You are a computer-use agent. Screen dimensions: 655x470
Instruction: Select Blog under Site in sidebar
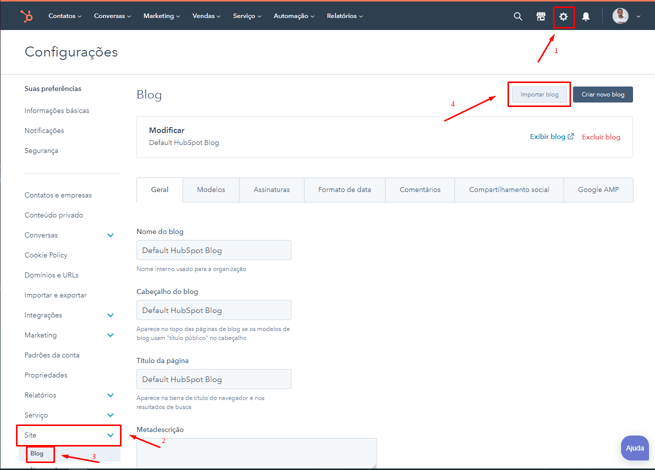(x=37, y=454)
